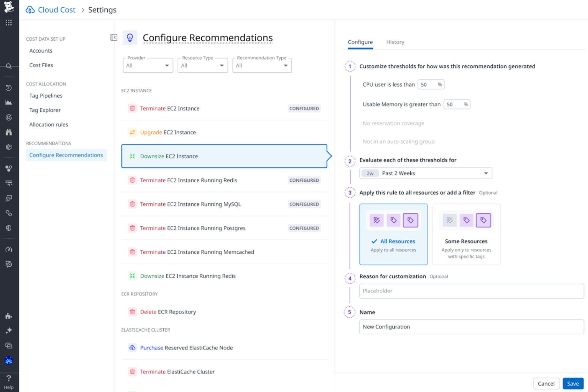The height and width of the screenshot is (392, 588).
Task: Click the orange swap icon beside Upgrade EC2 Instance
Action: tap(133, 132)
